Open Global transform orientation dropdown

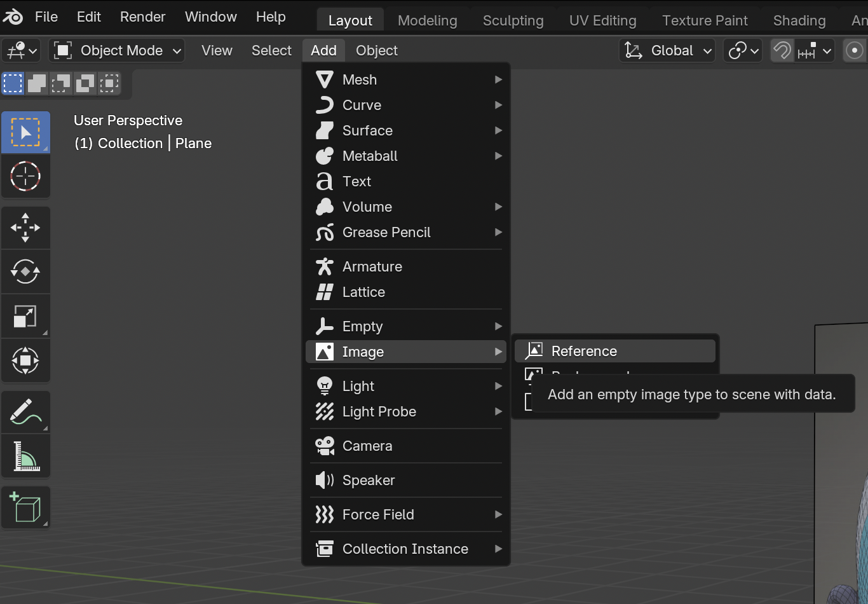(x=667, y=51)
